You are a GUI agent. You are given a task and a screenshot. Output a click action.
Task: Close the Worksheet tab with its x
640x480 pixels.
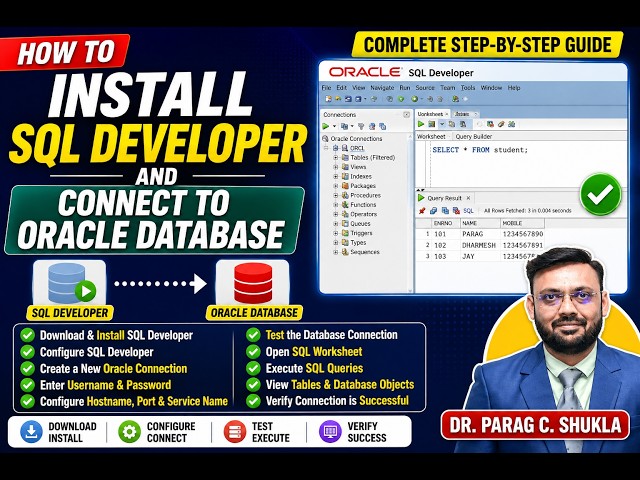[x=447, y=114]
